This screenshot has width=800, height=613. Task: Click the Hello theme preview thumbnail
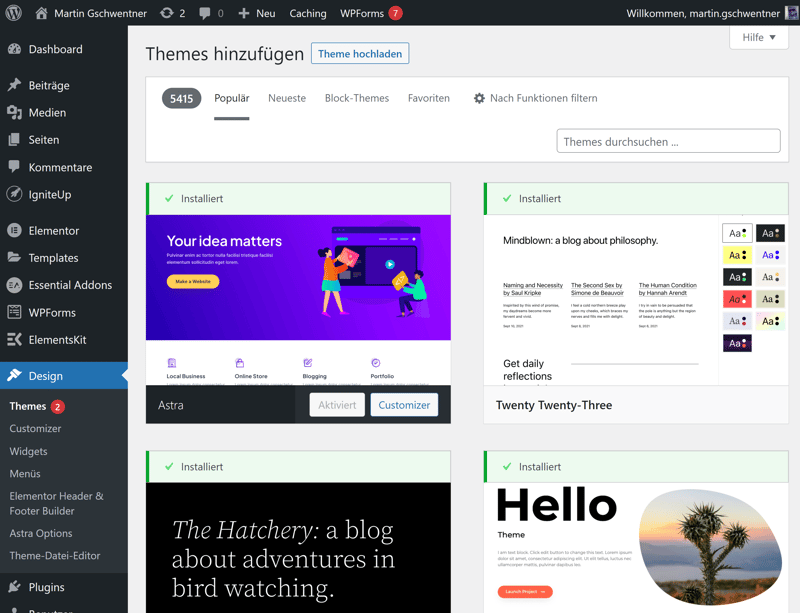[x=636, y=548]
